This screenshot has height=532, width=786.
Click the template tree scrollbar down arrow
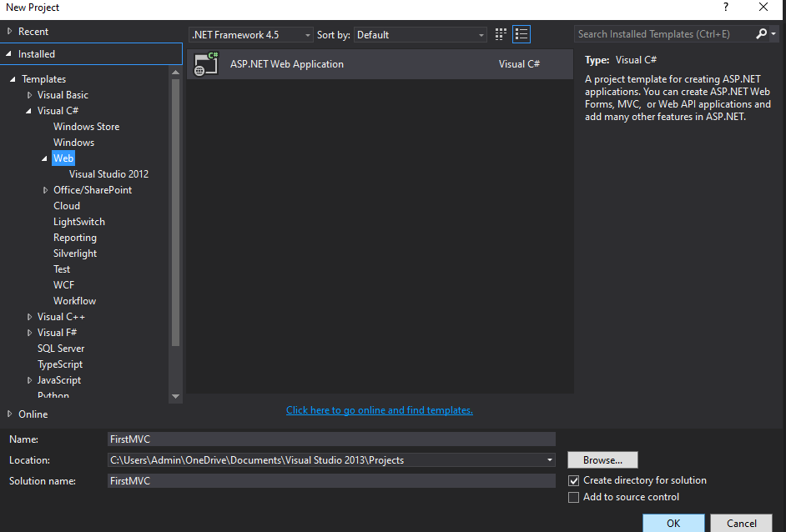click(175, 396)
